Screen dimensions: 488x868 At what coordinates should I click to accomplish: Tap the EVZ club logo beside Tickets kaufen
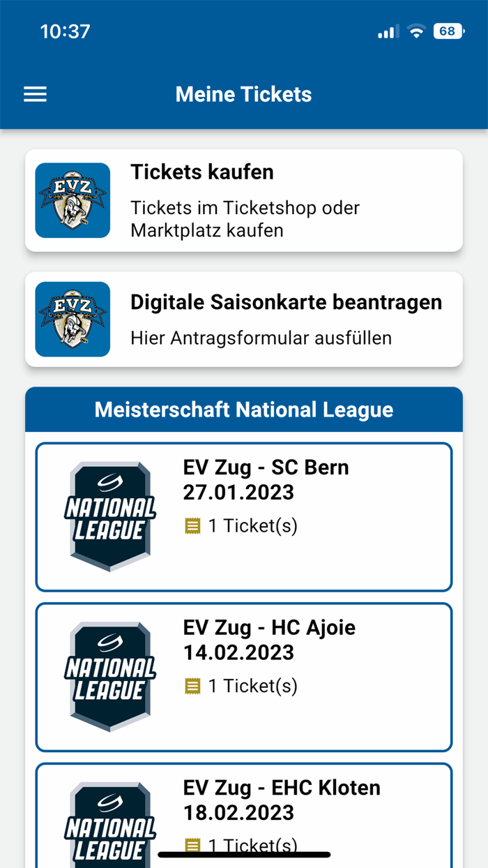point(73,200)
